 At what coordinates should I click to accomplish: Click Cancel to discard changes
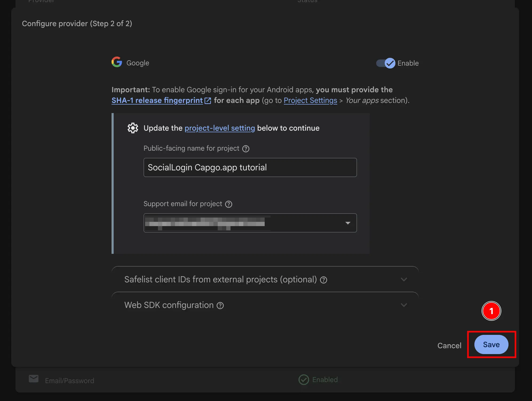449,345
